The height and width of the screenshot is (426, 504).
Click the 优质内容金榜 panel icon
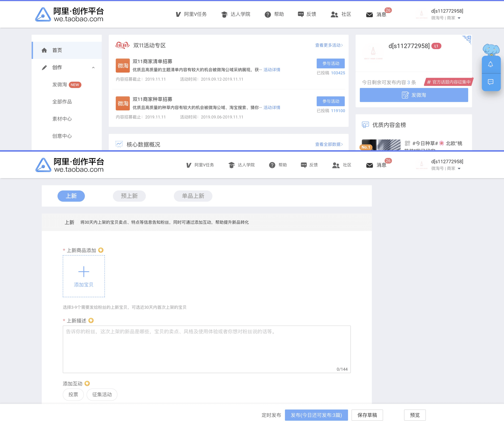point(365,125)
